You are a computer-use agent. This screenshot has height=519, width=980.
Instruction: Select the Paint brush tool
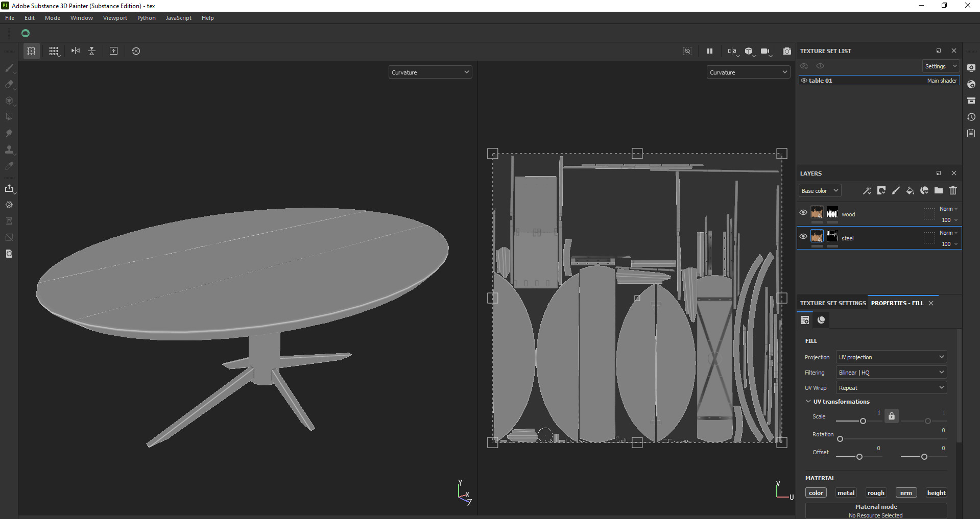(x=9, y=68)
